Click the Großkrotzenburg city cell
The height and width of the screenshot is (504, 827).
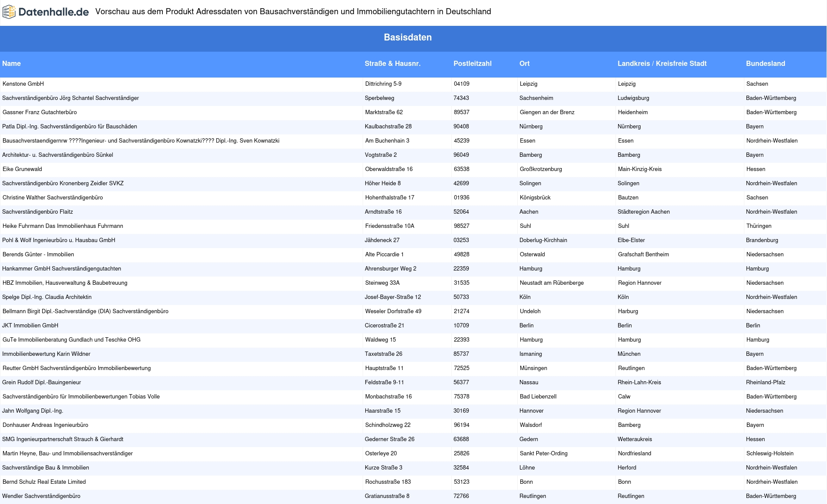click(x=541, y=169)
